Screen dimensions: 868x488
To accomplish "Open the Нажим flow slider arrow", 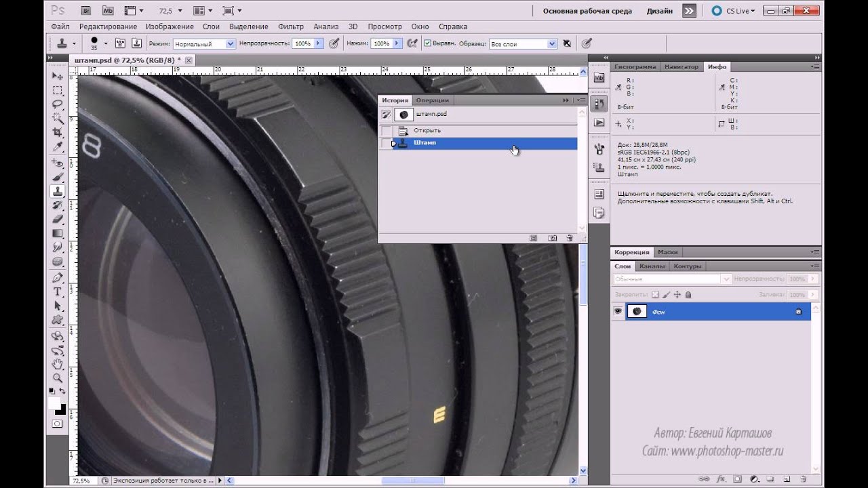I will (397, 43).
